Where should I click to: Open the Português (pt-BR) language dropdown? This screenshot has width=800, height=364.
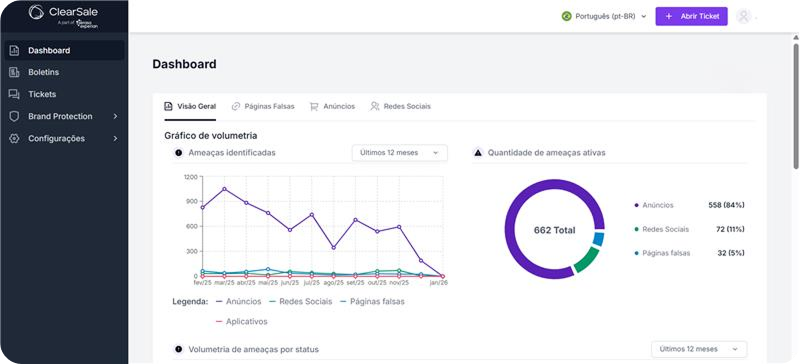604,16
